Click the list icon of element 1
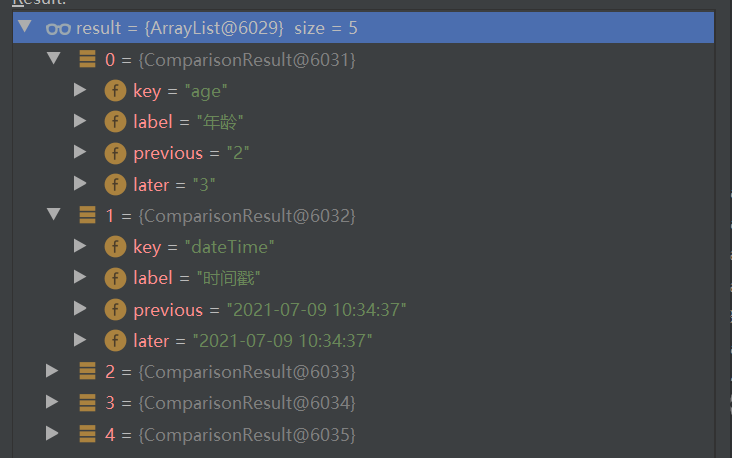 pos(87,215)
